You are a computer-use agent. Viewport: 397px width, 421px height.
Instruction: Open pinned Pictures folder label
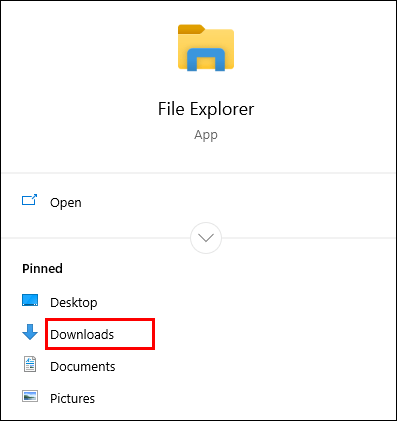(72, 398)
